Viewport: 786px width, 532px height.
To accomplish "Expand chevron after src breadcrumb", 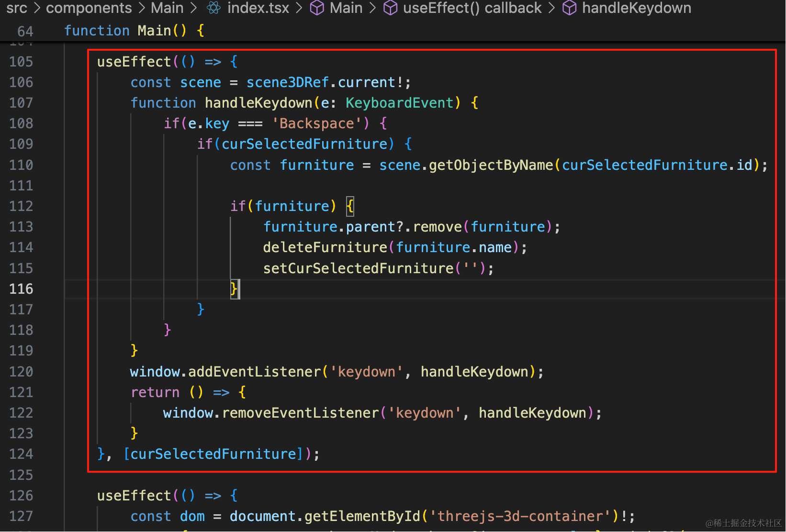I will 36,8.
